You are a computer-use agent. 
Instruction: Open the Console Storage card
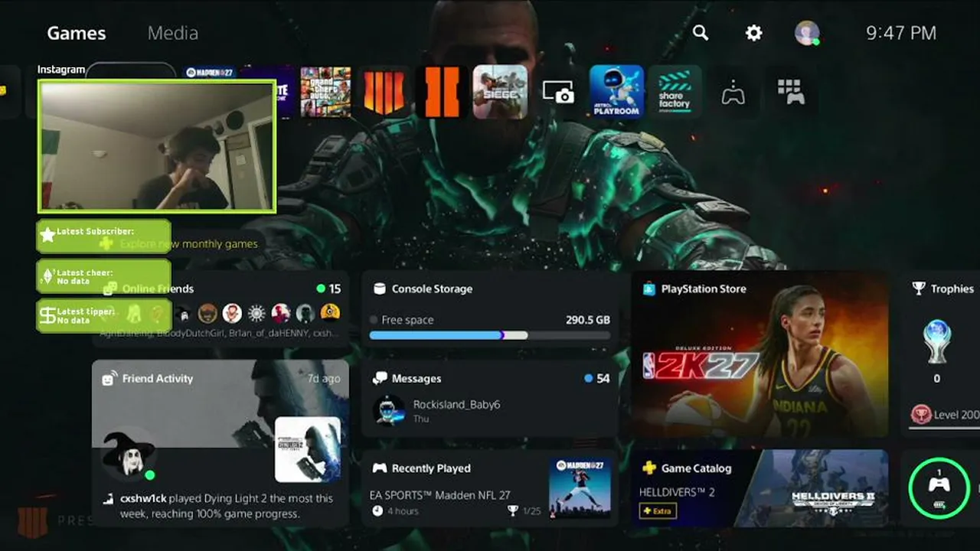point(490,308)
